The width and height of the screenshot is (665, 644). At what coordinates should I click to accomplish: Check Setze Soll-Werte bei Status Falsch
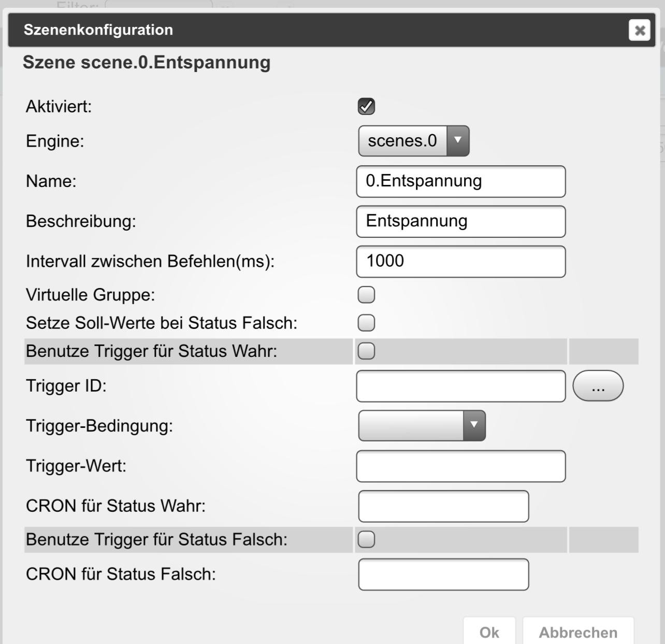(366, 323)
